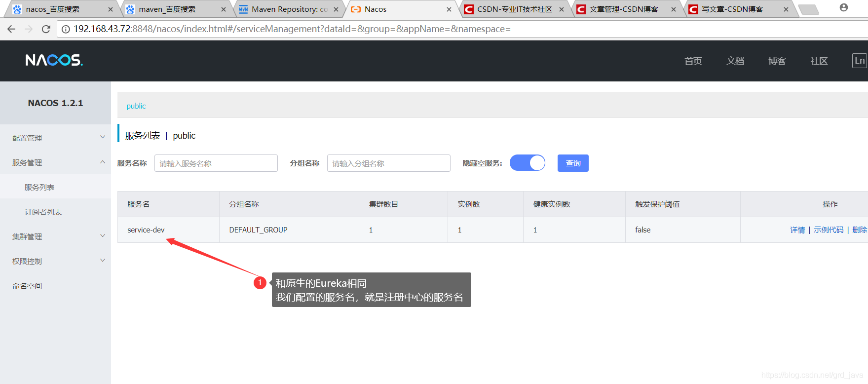Screen dimensions: 868x384
Task: Click the 服务名 column header
Action: pyautogui.click(x=168, y=204)
